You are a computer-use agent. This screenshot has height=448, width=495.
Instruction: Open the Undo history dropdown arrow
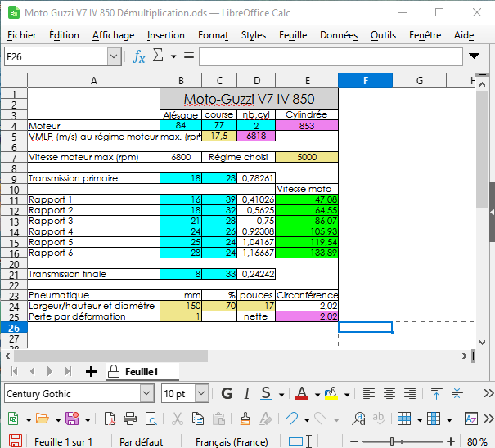[x=307, y=420]
